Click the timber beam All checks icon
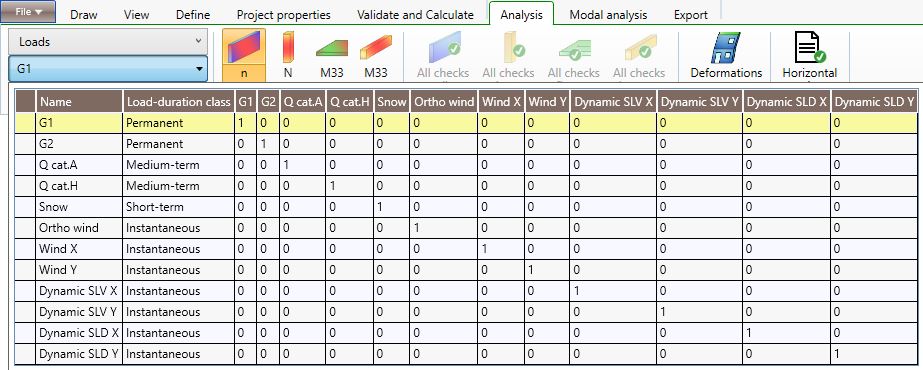 tap(639, 55)
